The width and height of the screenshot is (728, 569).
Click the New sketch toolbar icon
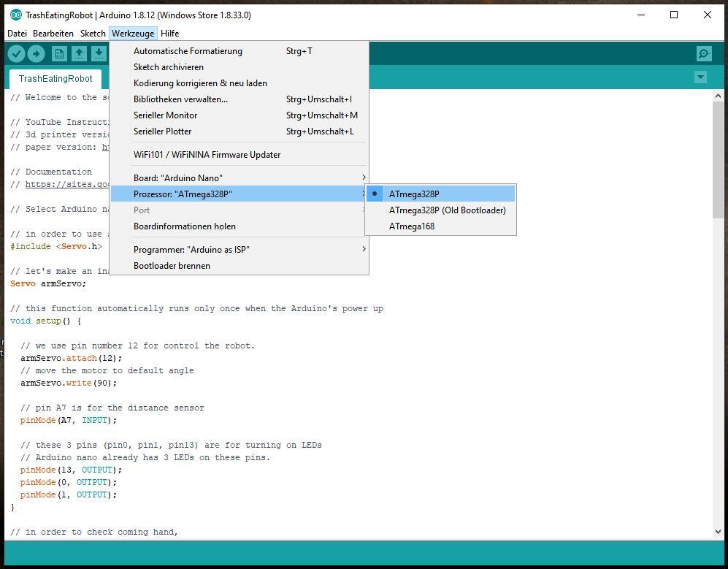click(x=59, y=53)
